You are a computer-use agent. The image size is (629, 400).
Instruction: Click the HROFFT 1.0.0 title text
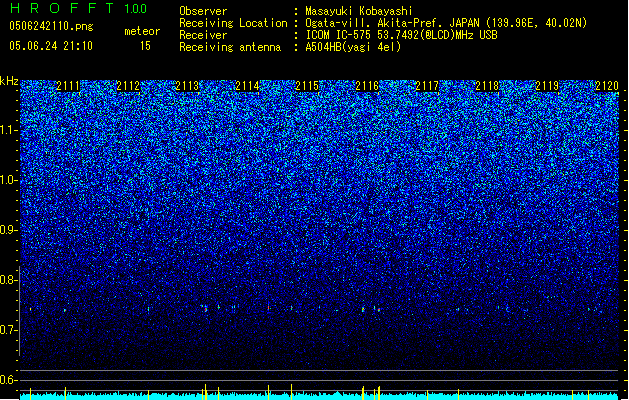tap(78, 8)
